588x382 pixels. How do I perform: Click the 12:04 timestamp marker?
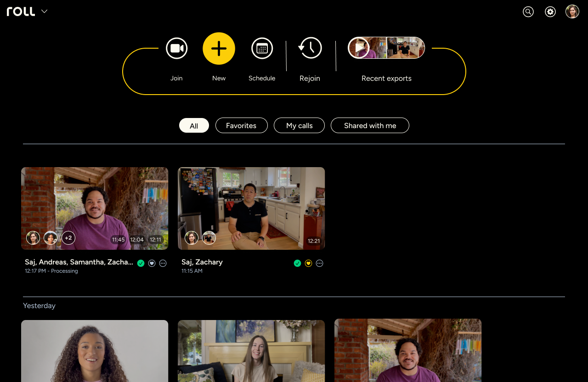[137, 239]
